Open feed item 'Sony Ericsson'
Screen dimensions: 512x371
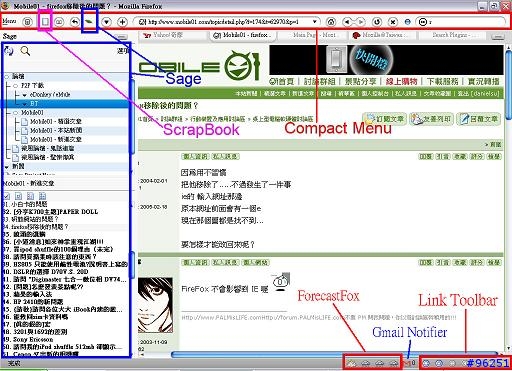(x=28, y=339)
